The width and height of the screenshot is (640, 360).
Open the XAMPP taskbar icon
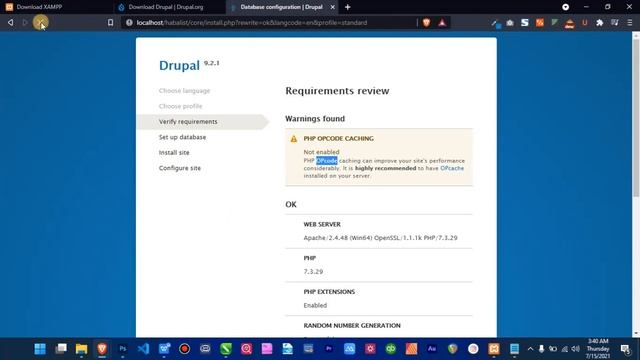pos(494,349)
